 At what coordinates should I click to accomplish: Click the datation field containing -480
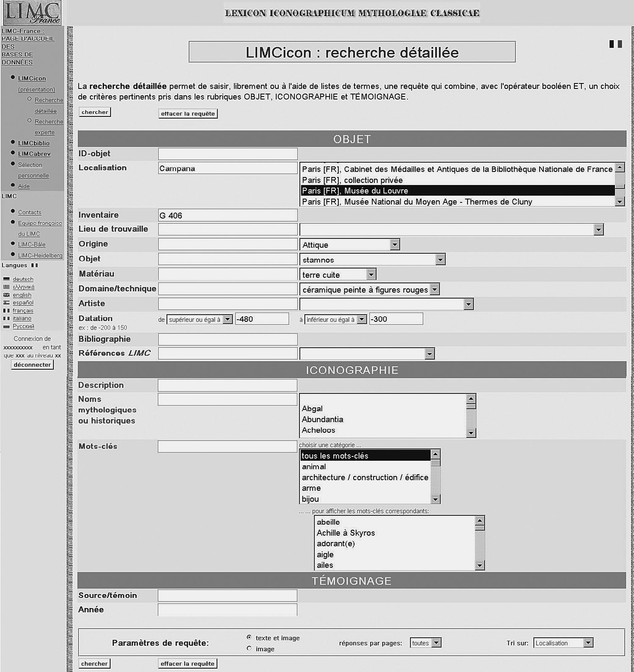click(262, 319)
